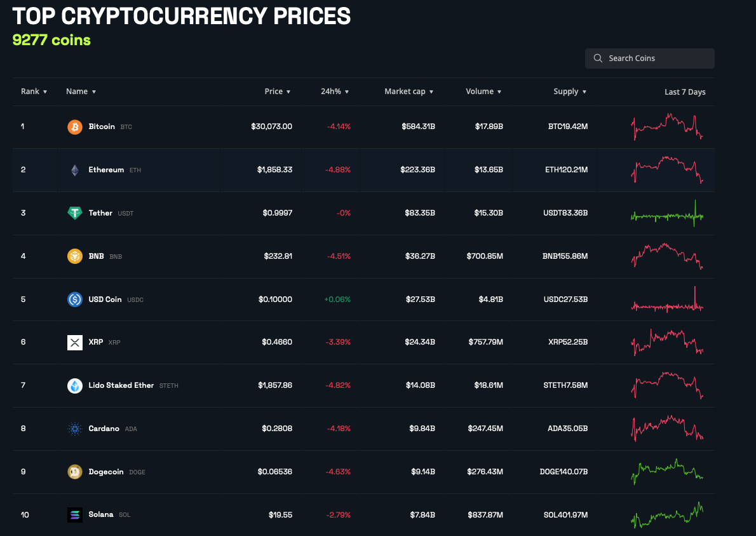Click Ethereum price $1,858.33
Screen dimensions: 756x536
275,170
